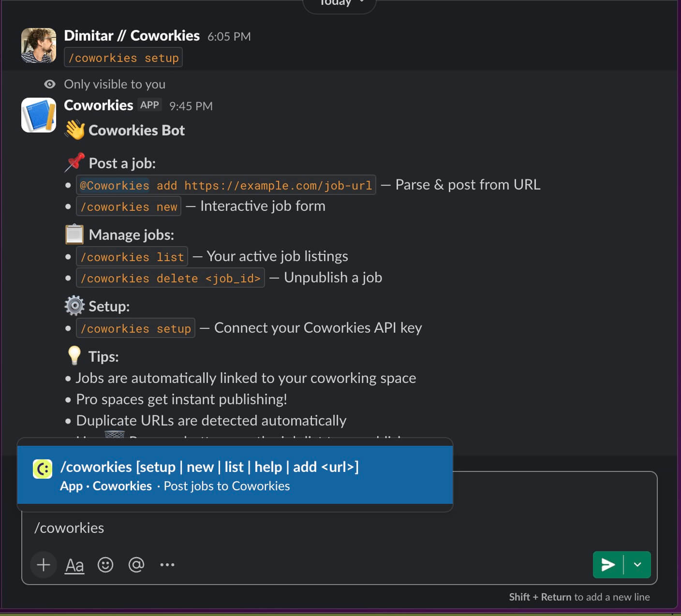The height and width of the screenshot is (616, 681).
Task: Click the light bulb emoji by Tips
Action: pos(74,356)
